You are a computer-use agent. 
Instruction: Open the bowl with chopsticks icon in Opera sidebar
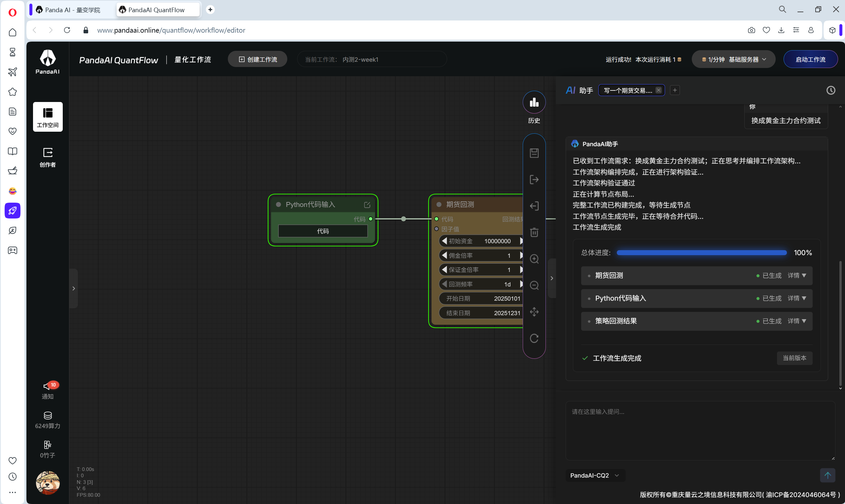[x=13, y=171]
